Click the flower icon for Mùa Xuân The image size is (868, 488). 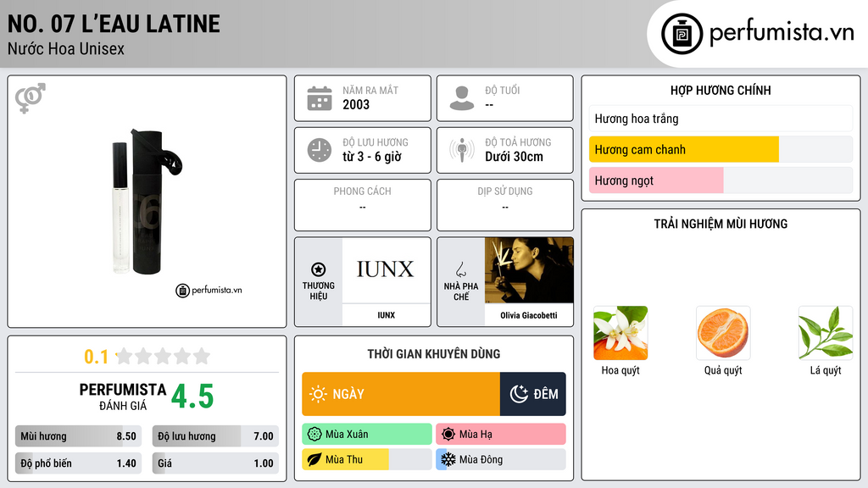tap(314, 435)
